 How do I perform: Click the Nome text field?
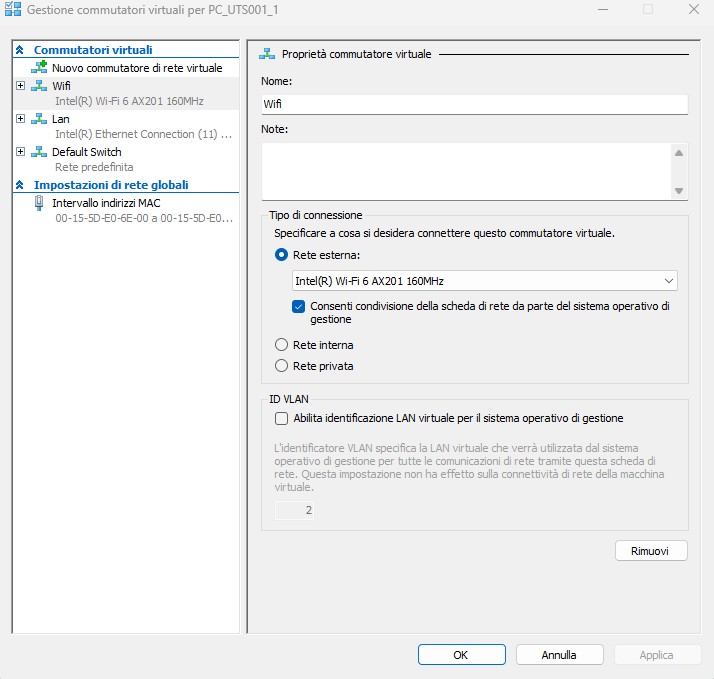point(474,104)
